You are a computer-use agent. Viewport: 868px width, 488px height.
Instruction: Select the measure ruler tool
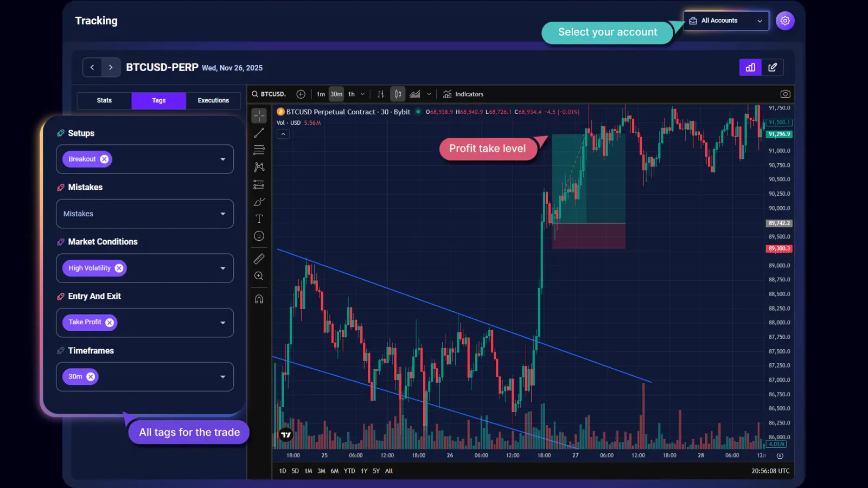(259, 259)
